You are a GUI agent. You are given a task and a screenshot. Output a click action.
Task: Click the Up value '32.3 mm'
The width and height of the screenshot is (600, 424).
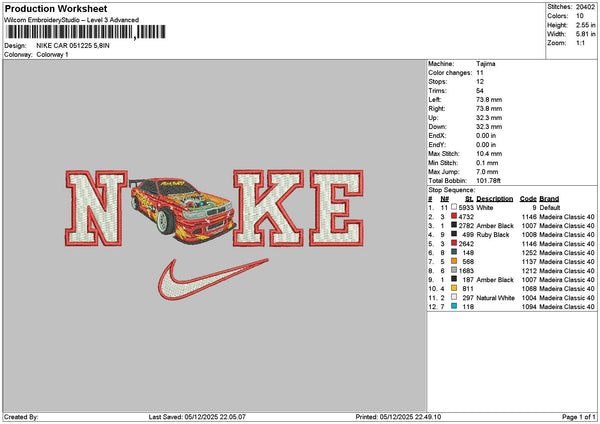(489, 117)
